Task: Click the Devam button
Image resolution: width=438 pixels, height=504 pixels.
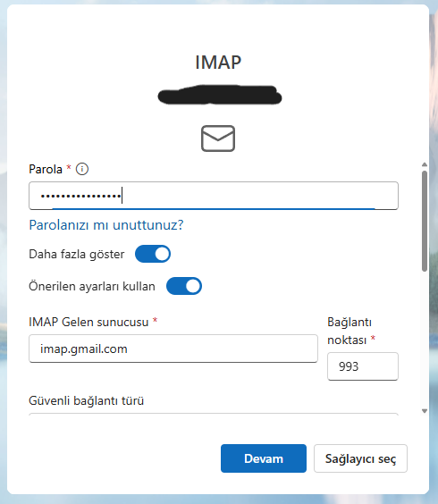Action: click(264, 458)
